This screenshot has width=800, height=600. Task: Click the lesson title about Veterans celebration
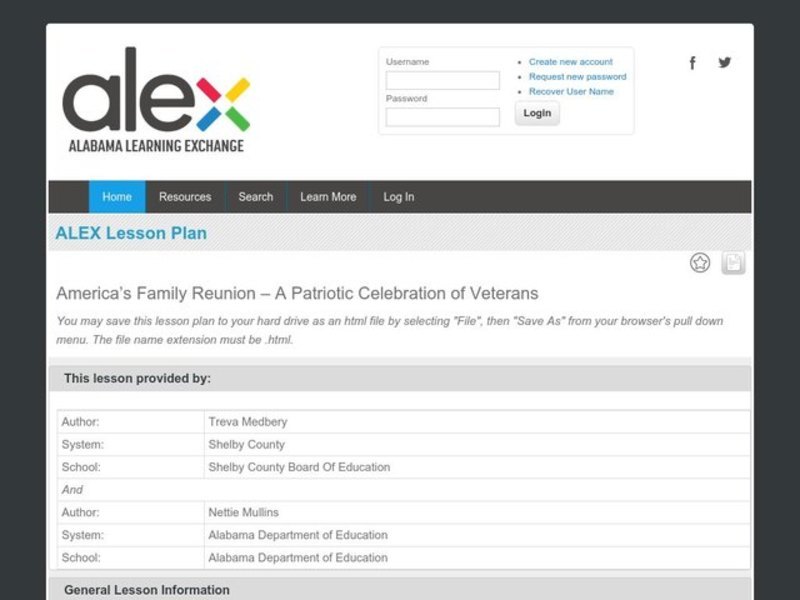tap(297, 294)
